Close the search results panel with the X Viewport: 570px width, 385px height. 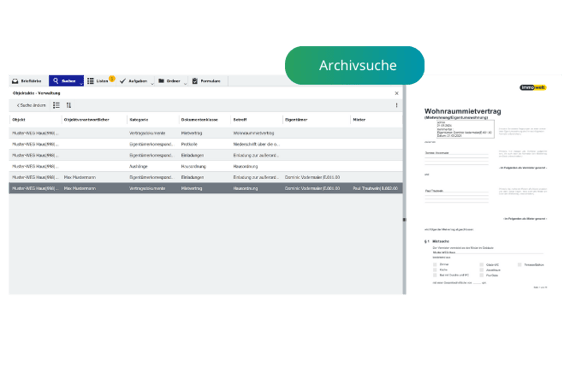tap(397, 93)
